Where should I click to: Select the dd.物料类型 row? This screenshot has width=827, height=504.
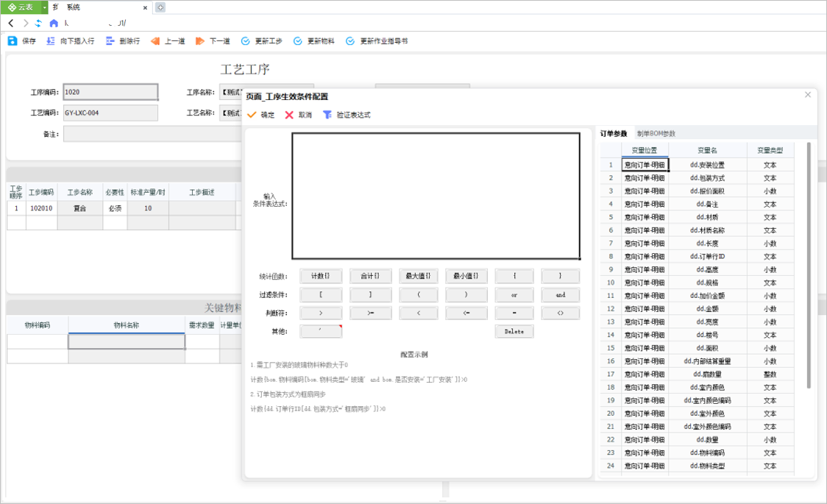[698, 466]
